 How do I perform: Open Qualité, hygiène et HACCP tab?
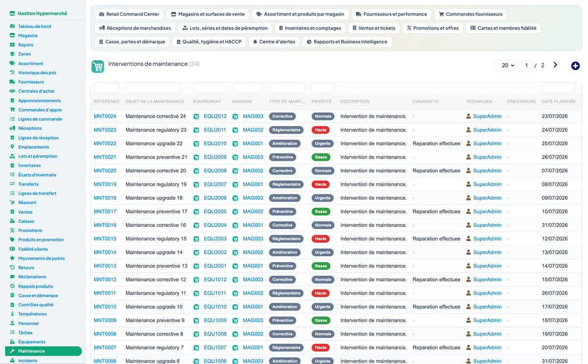[x=209, y=42]
